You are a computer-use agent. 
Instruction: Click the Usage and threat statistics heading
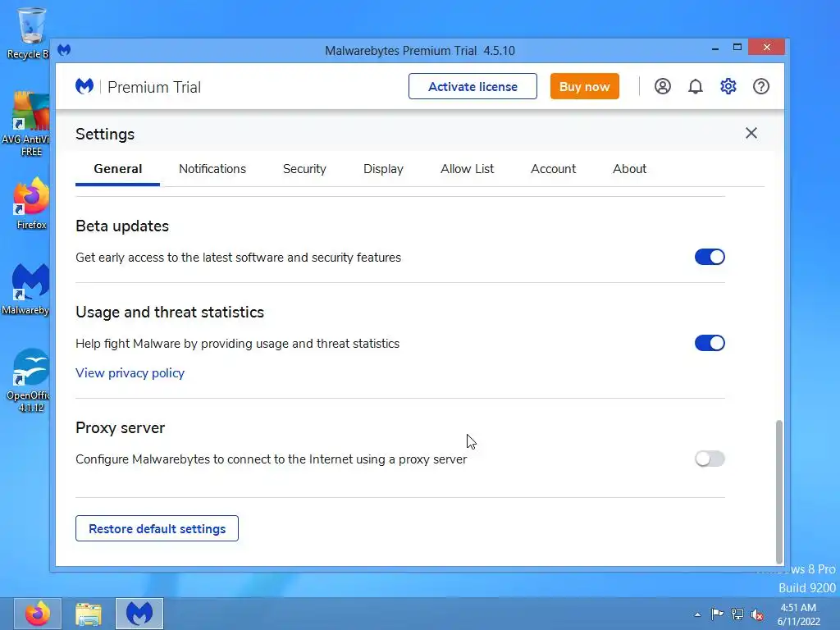pos(170,313)
